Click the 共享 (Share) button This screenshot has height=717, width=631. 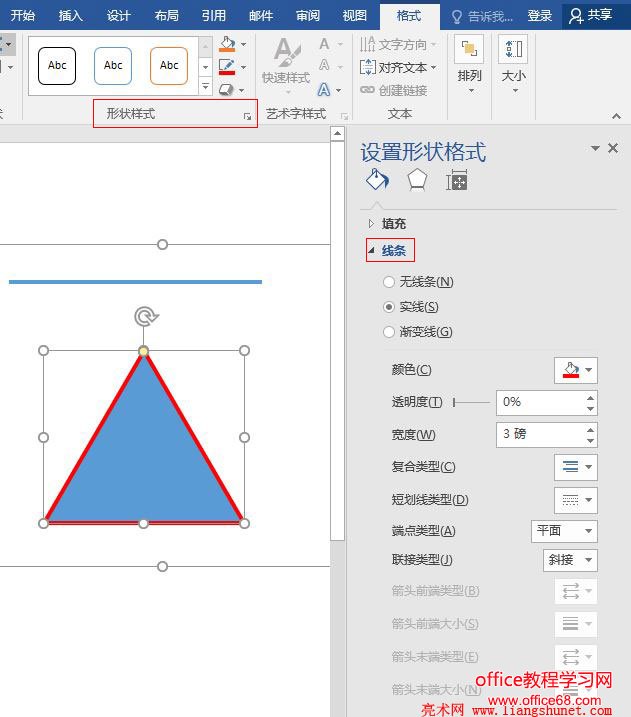coord(590,15)
